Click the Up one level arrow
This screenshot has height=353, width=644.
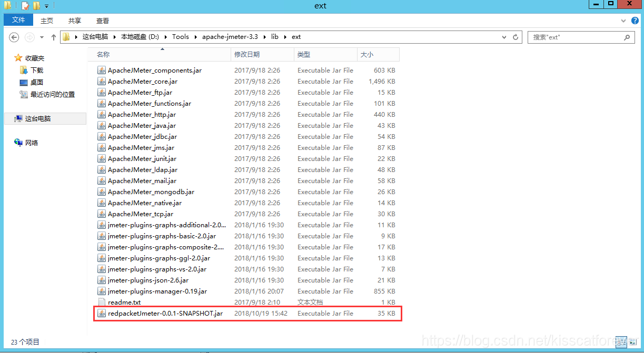pyautogui.click(x=54, y=37)
